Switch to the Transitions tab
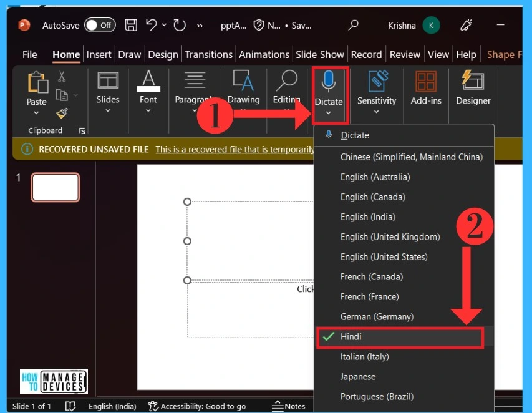The height and width of the screenshot is (413, 532). (209, 55)
